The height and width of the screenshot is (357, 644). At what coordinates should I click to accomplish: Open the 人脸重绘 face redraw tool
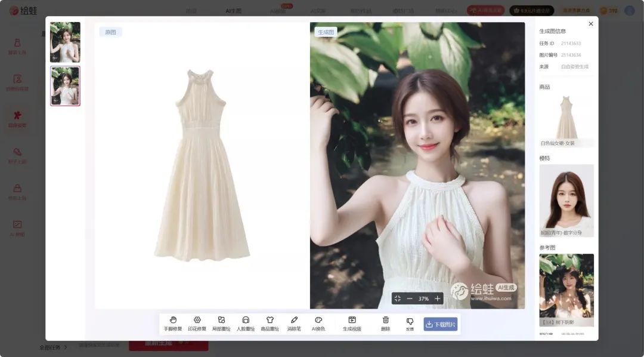click(x=246, y=324)
